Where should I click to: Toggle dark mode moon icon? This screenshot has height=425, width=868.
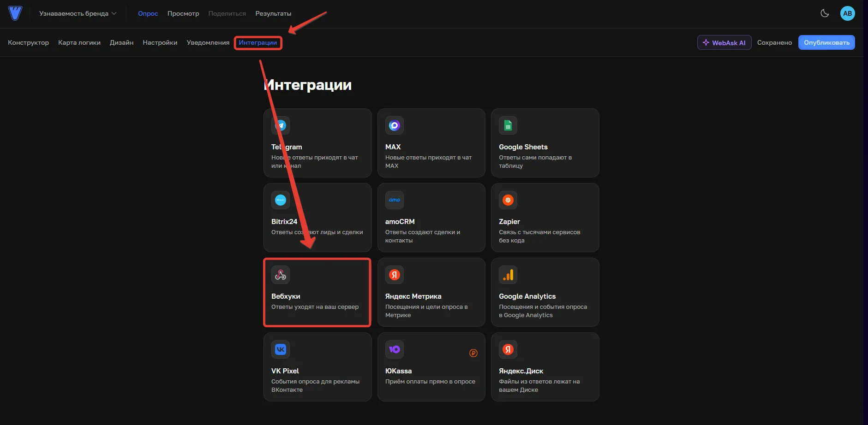click(x=825, y=13)
